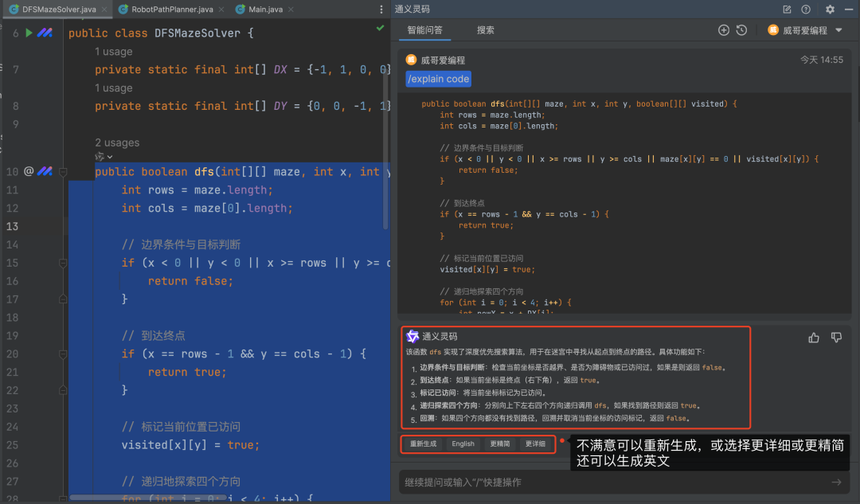
Task: Open RobotPathPlanner.java editor tab
Action: (x=172, y=9)
